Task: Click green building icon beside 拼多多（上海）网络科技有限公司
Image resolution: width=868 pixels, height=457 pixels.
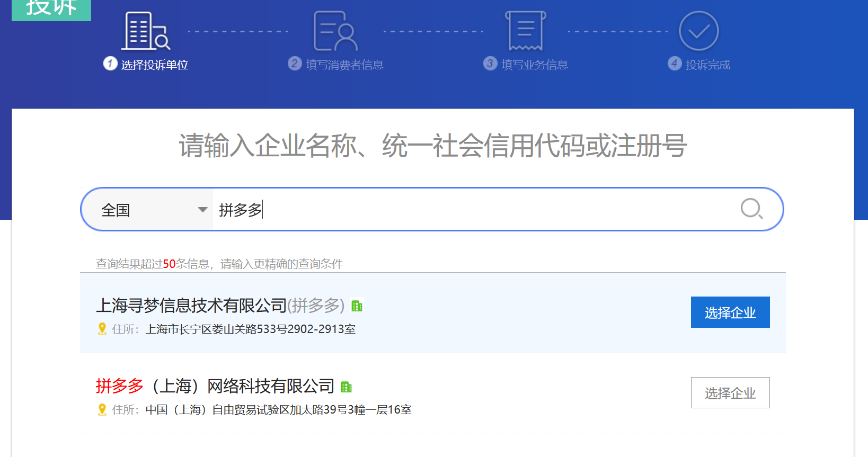Action: pyautogui.click(x=347, y=387)
